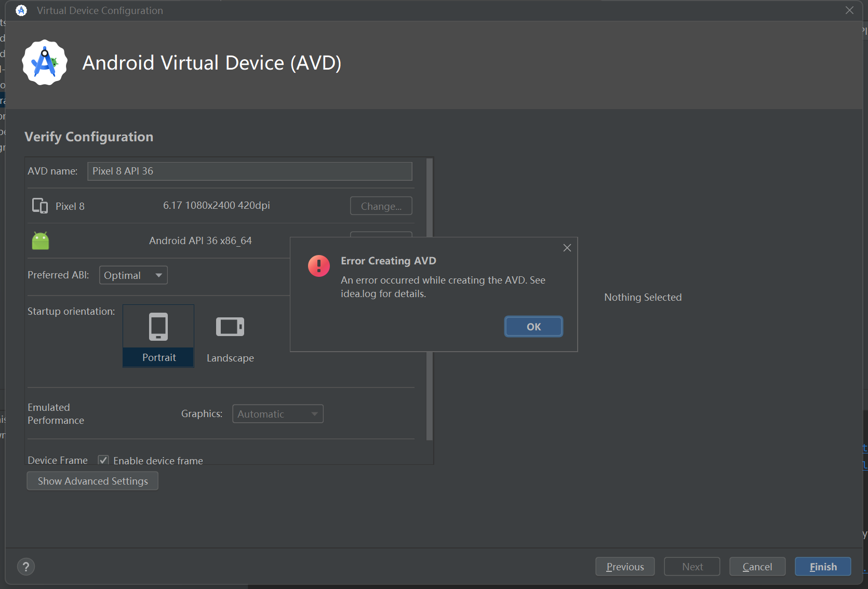
Task: Click the Android Studio logo in header
Action: click(x=45, y=62)
